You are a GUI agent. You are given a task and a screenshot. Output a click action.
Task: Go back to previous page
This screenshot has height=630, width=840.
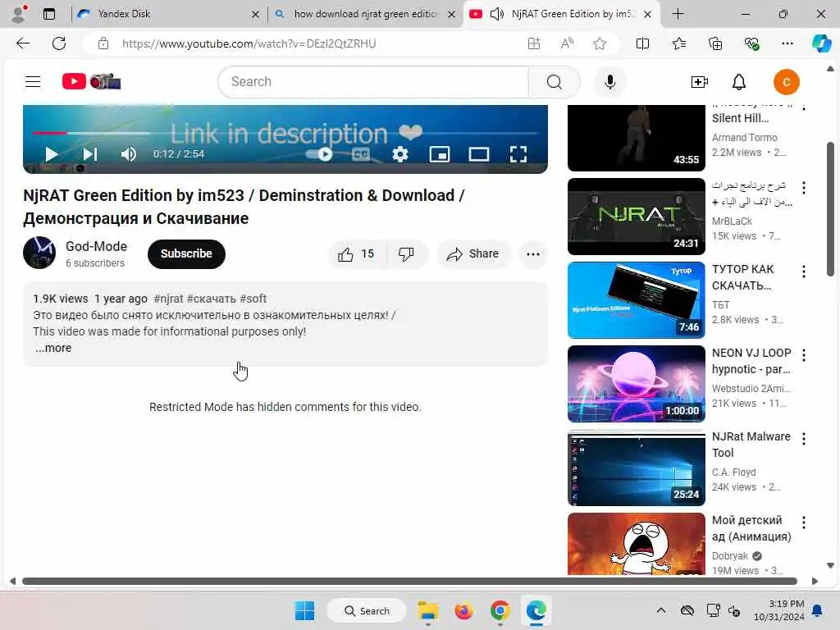[23, 43]
